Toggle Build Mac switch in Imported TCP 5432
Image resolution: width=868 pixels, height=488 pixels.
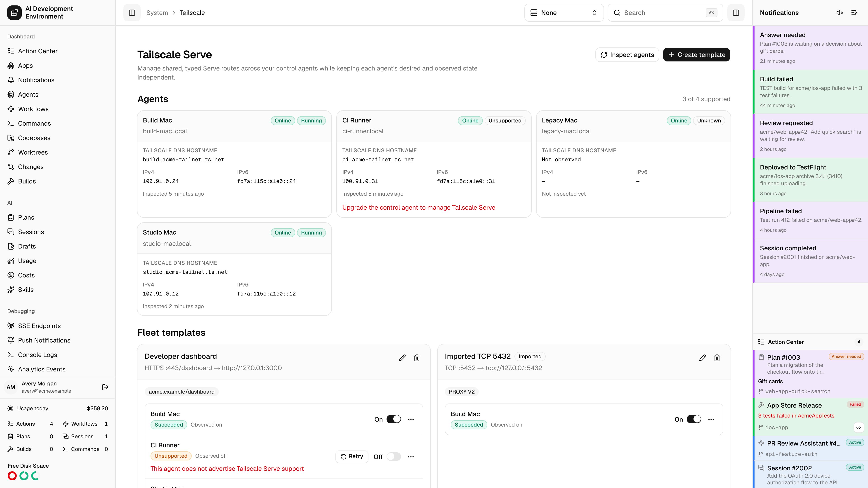click(694, 419)
